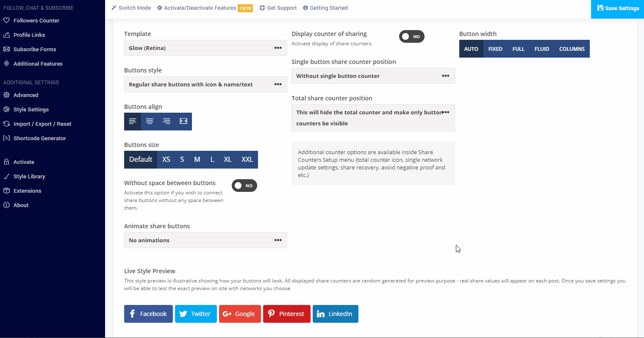The width and height of the screenshot is (644, 338).
Task: Enable the Display counter of sharing toggle
Action: 411,37
